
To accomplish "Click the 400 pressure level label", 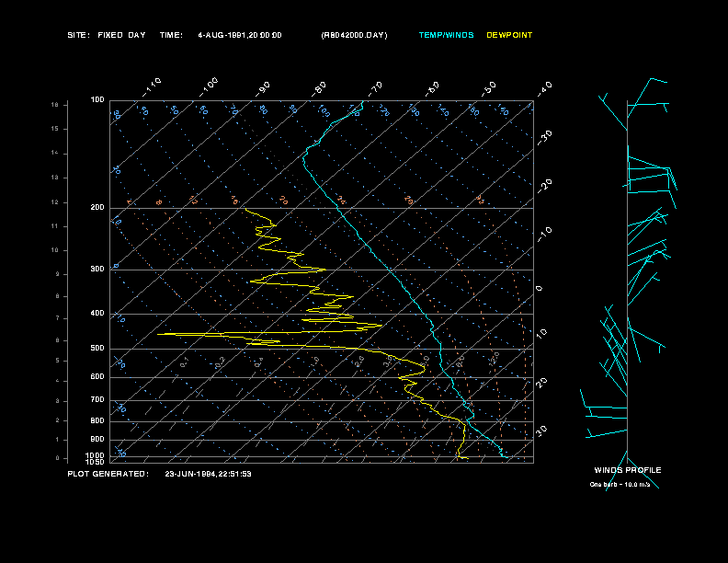I will [x=97, y=313].
